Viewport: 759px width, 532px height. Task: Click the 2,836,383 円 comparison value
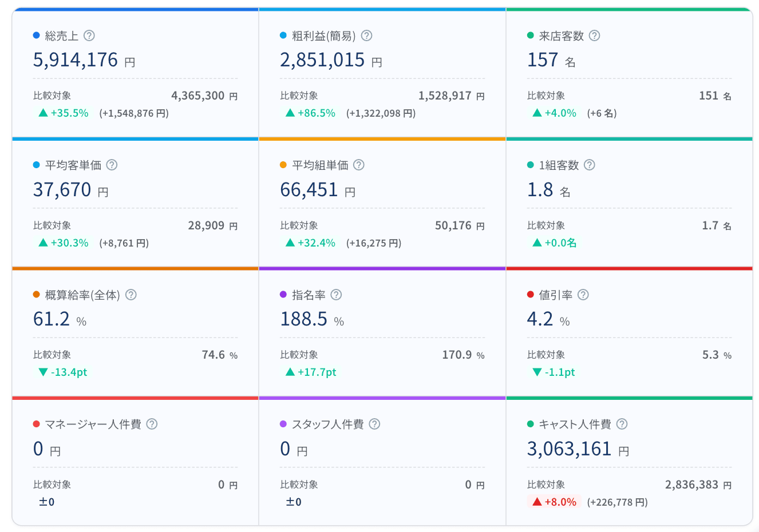pos(698,485)
